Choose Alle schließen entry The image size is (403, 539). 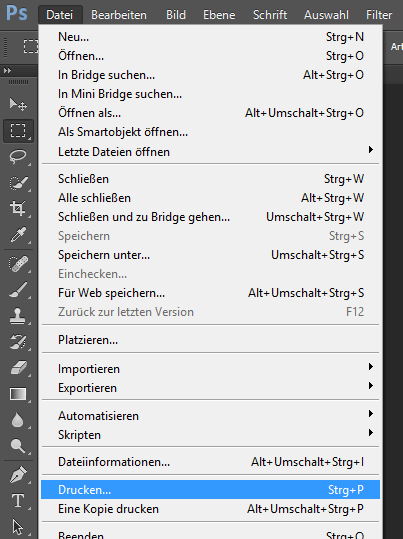(210, 198)
